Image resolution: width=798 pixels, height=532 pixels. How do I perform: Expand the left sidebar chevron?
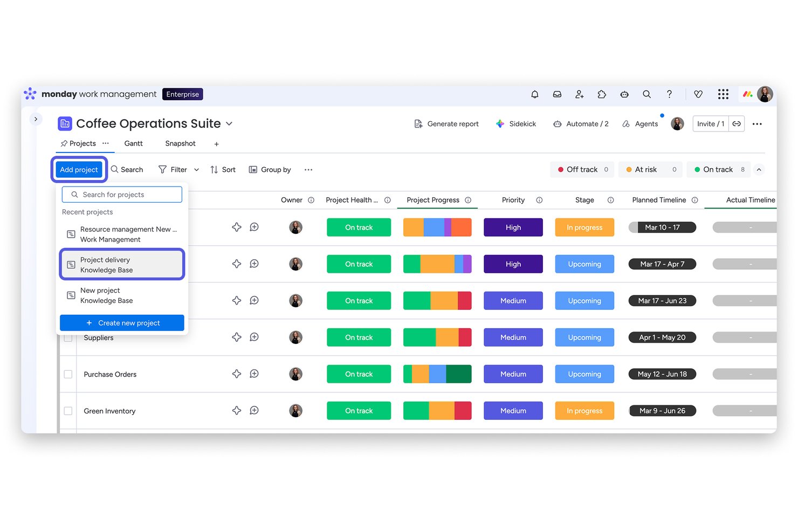tap(36, 119)
